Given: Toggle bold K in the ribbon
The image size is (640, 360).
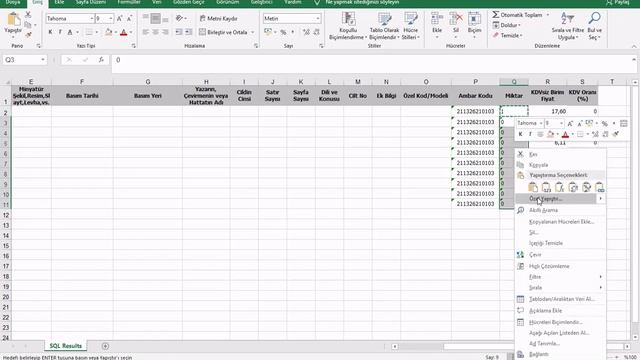Looking at the screenshot, I should [50, 32].
